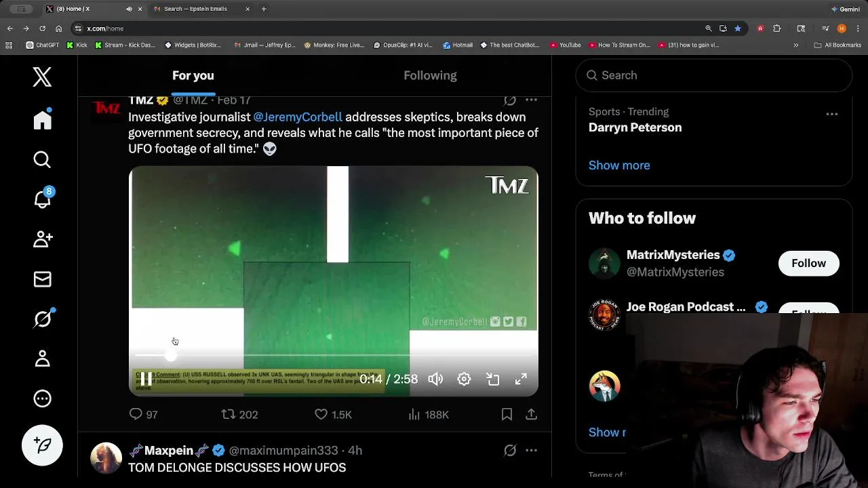The width and height of the screenshot is (868, 488).
Task: Open Messages envelope icon
Action: (42, 279)
